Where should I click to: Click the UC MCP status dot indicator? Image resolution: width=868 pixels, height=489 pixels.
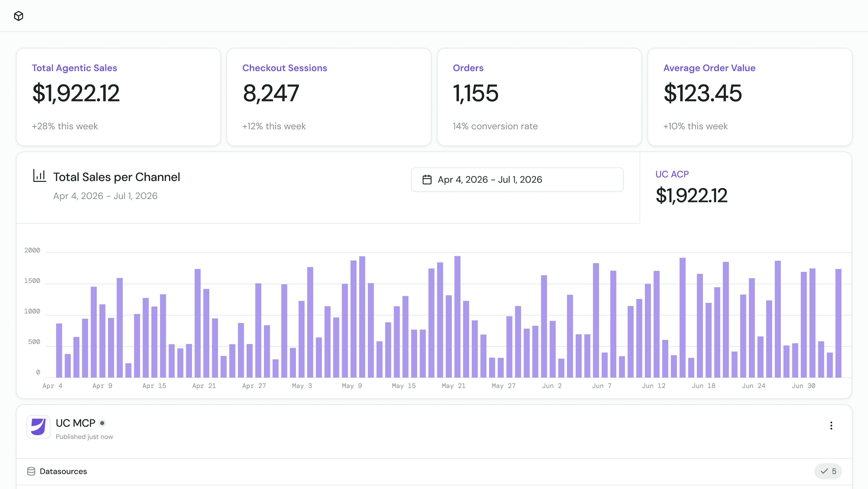102,423
